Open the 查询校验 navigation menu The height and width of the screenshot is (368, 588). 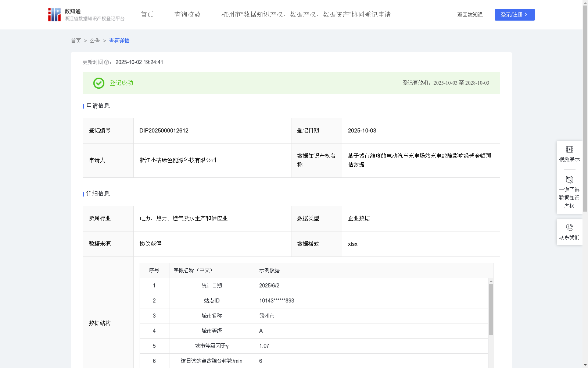187,15
